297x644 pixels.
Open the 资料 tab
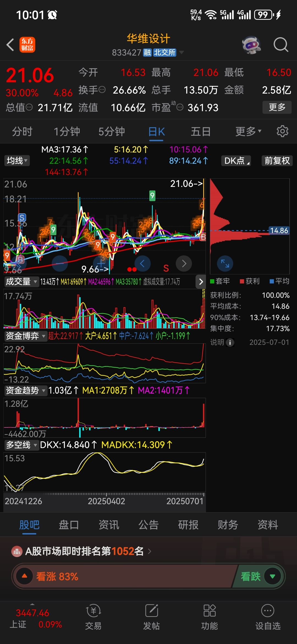[x=268, y=525]
